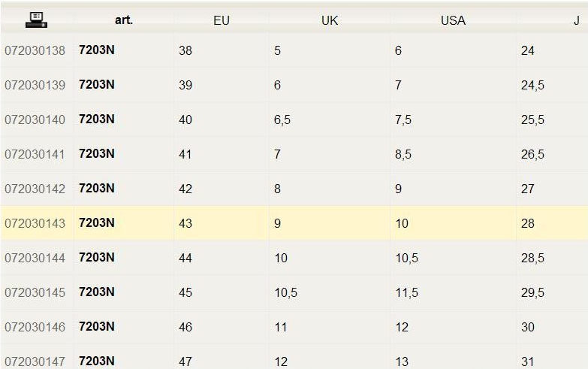The image size is (588, 369).
Task: Click the UK column header
Action: 330,20
